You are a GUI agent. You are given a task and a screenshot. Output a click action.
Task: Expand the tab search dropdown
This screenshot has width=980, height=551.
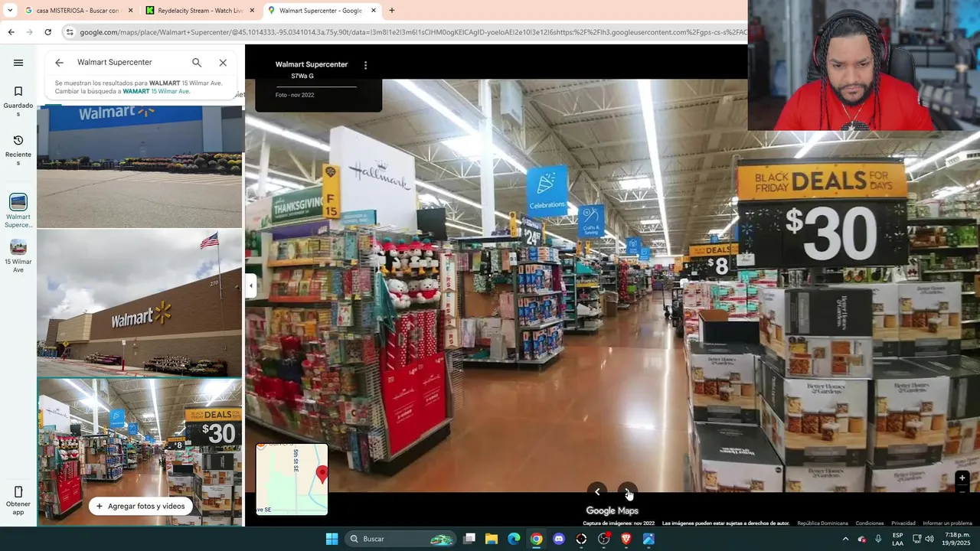click(9, 11)
